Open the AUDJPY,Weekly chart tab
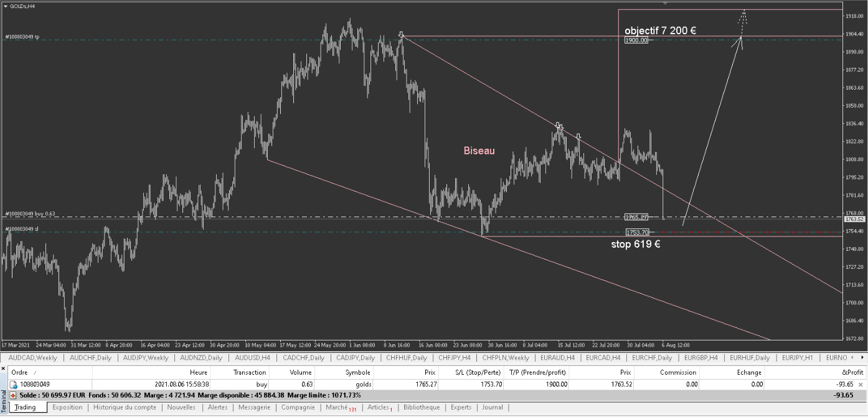 tap(146, 358)
